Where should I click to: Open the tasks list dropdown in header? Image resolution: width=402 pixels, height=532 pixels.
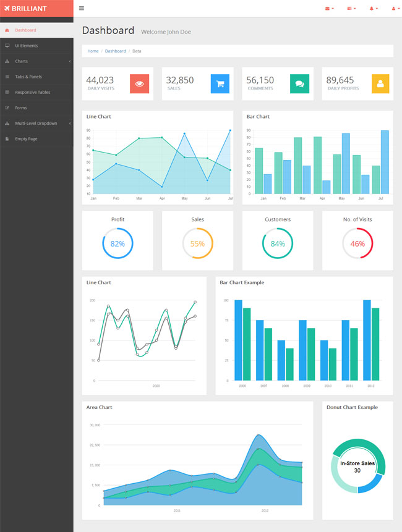coord(351,9)
